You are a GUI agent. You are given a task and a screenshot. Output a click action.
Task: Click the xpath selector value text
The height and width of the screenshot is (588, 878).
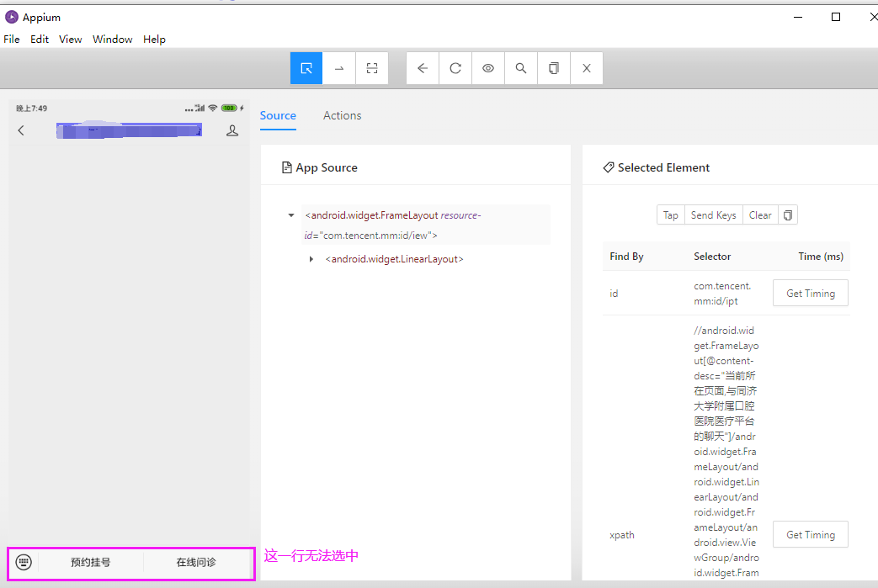[726, 452]
